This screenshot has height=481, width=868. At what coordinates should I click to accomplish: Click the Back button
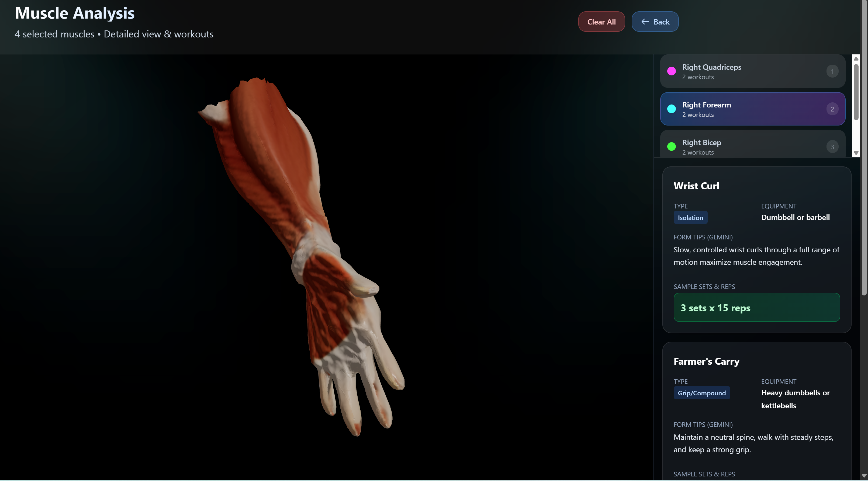point(655,22)
